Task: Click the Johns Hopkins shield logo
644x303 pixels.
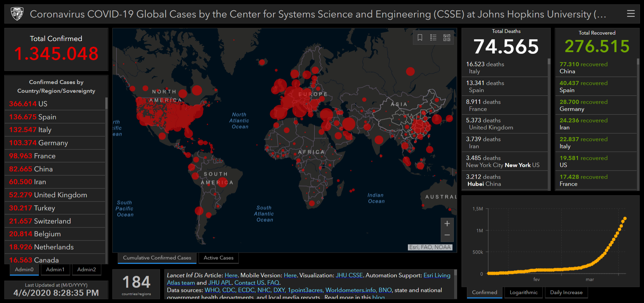Action: click(17, 14)
